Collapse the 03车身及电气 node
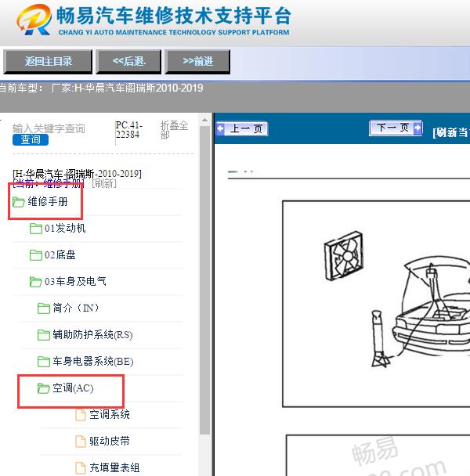This screenshot has height=476, width=470. 75,281
